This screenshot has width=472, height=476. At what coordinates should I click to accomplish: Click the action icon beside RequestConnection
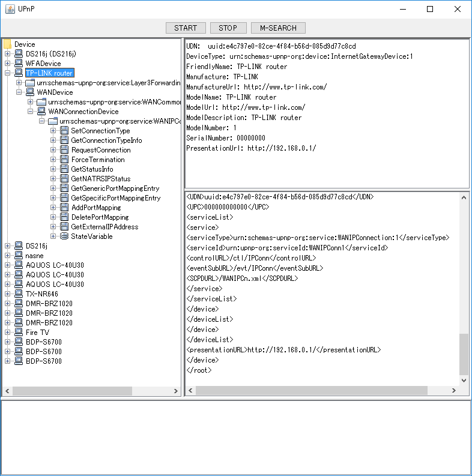tap(64, 150)
